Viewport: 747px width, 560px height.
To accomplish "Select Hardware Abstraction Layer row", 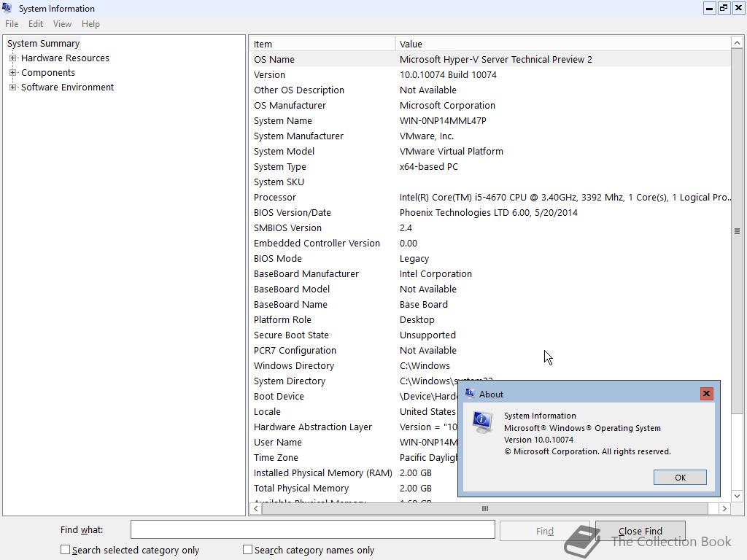I will click(x=354, y=427).
